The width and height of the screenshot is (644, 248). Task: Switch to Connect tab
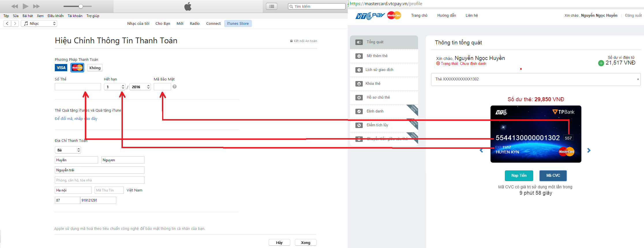(x=214, y=24)
